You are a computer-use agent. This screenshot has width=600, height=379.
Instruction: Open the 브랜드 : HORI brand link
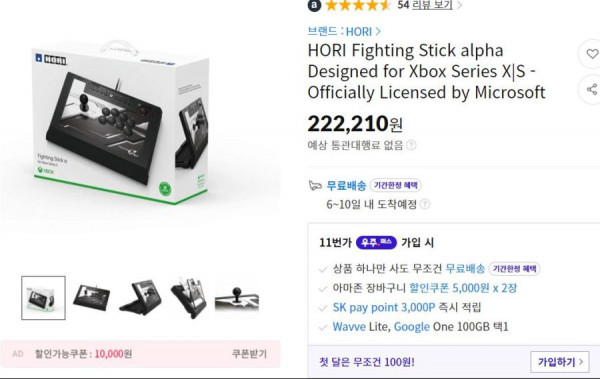tap(344, 31)
